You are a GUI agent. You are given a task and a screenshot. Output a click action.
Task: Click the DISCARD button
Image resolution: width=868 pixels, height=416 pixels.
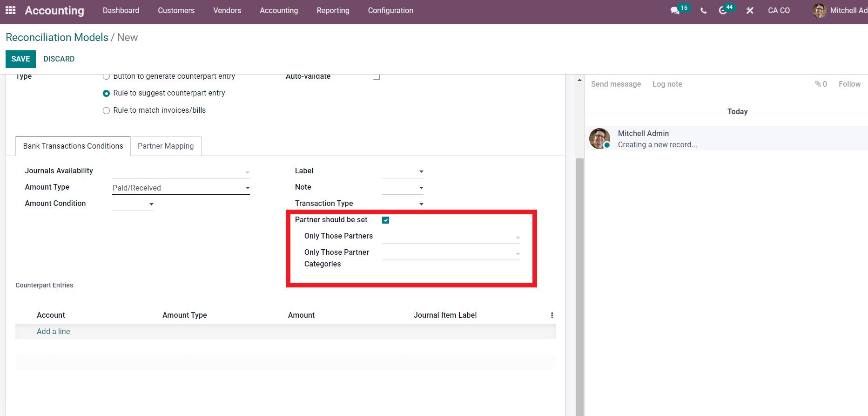coord(59,59)
